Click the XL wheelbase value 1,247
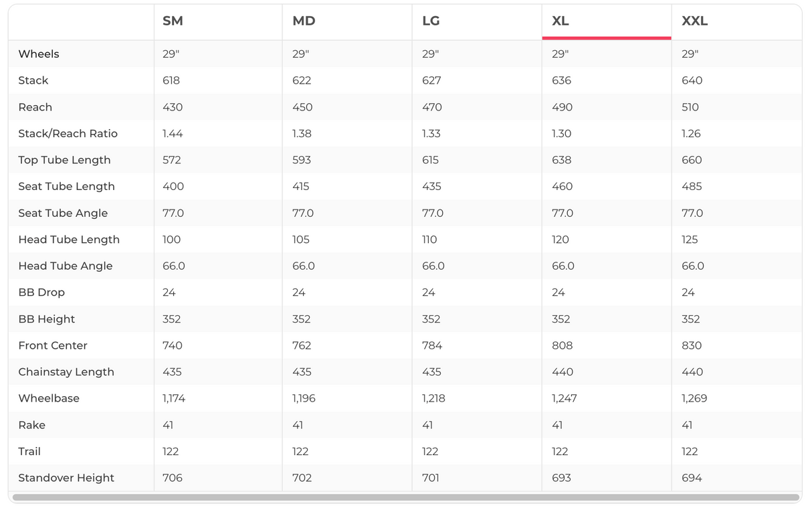 (x=565, y=398)
